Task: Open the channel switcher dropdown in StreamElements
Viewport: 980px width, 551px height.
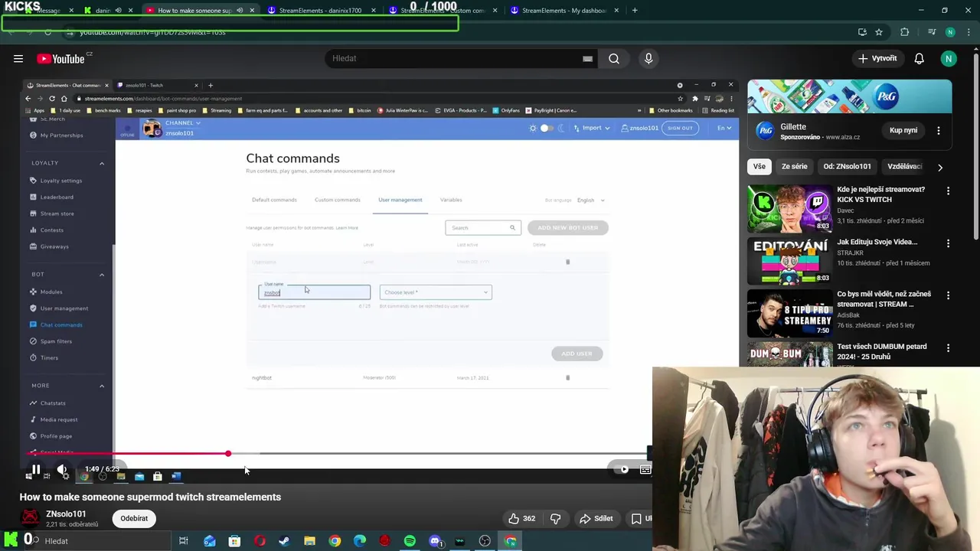Action: tap(182, 122)
